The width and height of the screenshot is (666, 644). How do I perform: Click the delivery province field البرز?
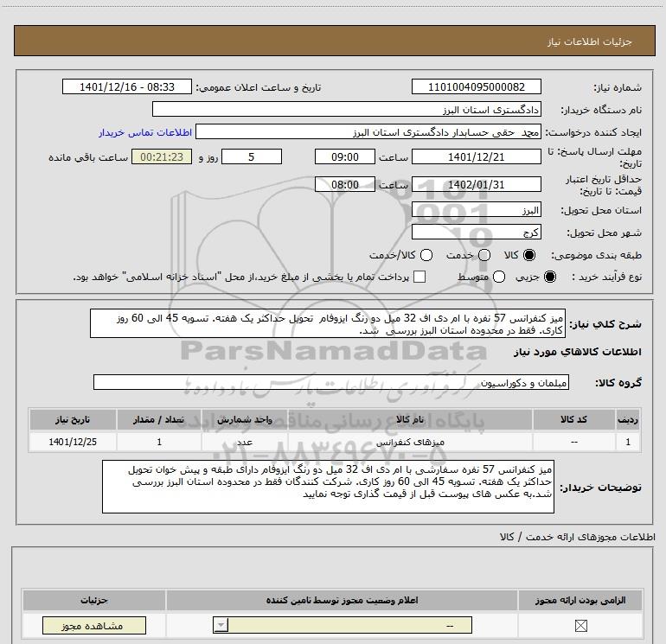(476, 209)
